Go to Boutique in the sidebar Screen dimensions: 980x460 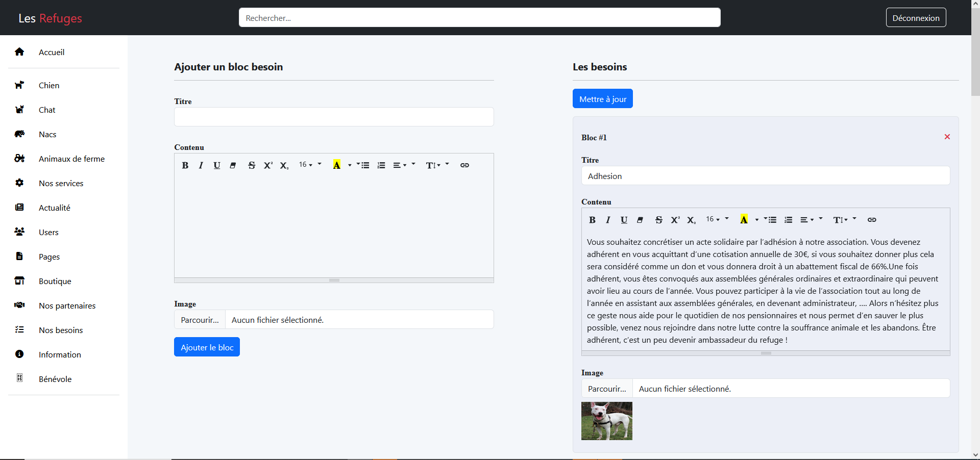pos(55,281)
